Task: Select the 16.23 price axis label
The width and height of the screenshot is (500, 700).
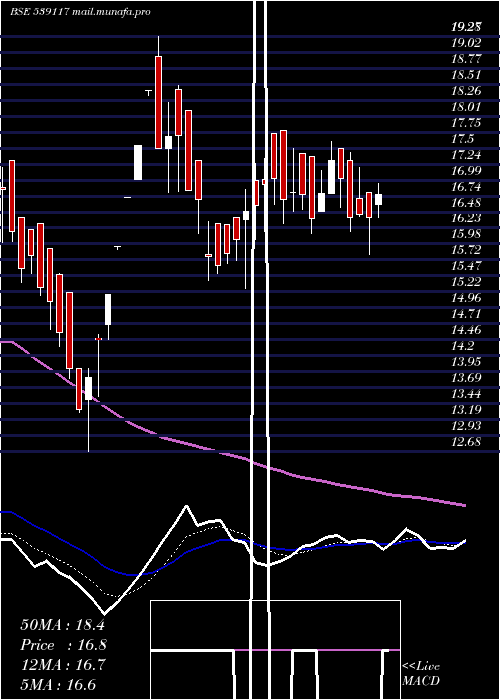Action: (x=466, y=218)
